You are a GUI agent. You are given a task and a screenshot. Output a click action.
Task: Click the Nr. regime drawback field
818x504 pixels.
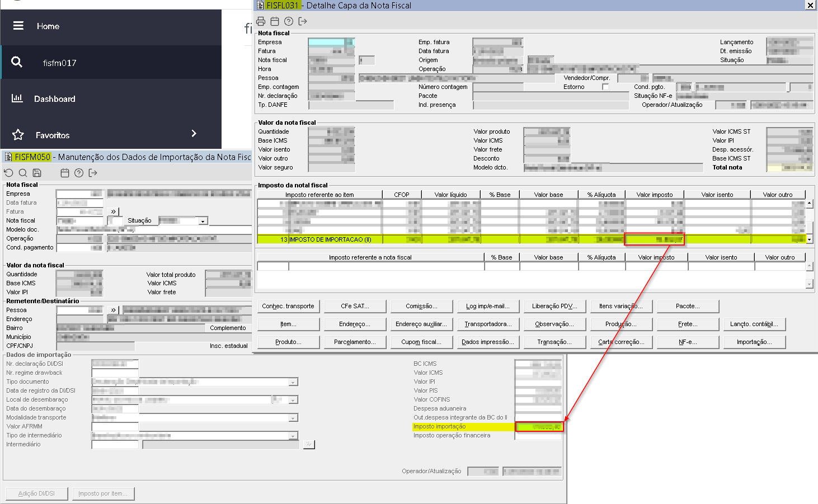[x=115, y=373]
